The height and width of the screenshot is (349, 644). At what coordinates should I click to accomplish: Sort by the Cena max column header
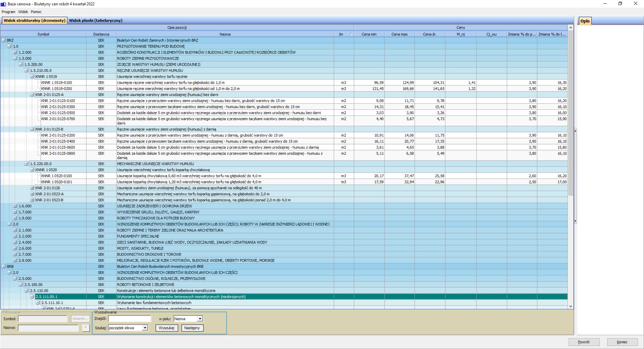[x=399, y=34]
